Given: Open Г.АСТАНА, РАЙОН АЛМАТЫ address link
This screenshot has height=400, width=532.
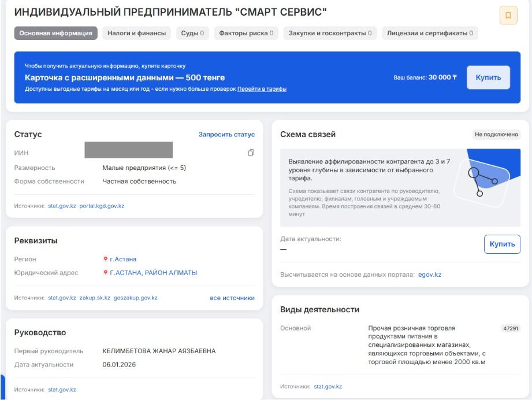Looking at the screenshot, I should tap(153, 273).
